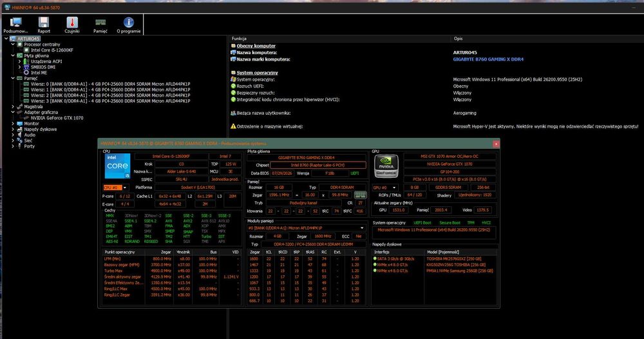Click the Napędy dyskowe drive icon in the tree
This screenshot has height=339, width=644.
tap(19, 129)
